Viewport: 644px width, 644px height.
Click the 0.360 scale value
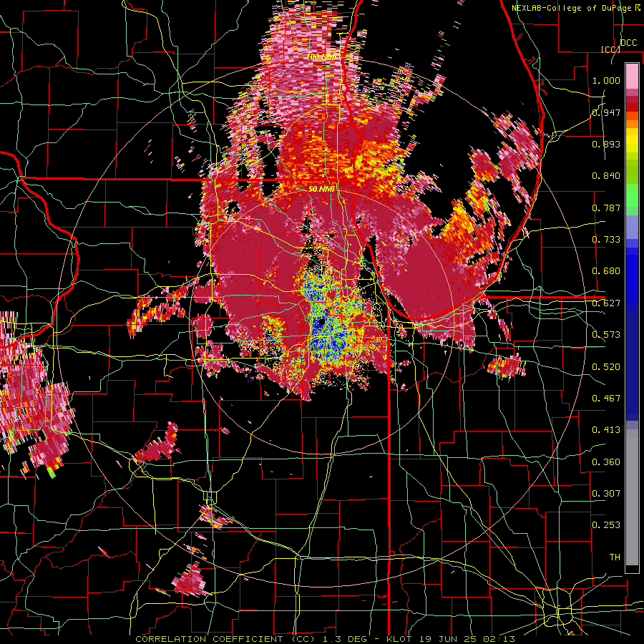(606, 462)
